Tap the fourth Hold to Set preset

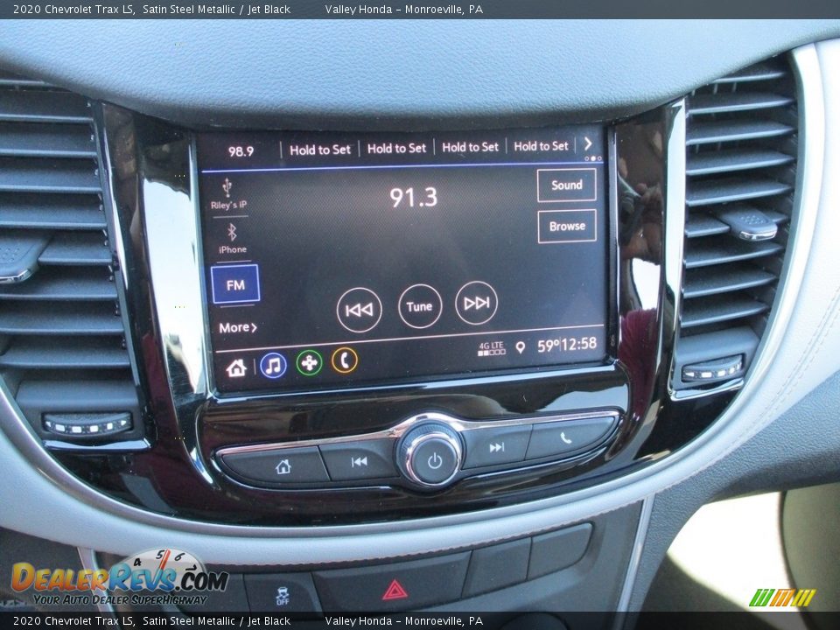[541, 146]
